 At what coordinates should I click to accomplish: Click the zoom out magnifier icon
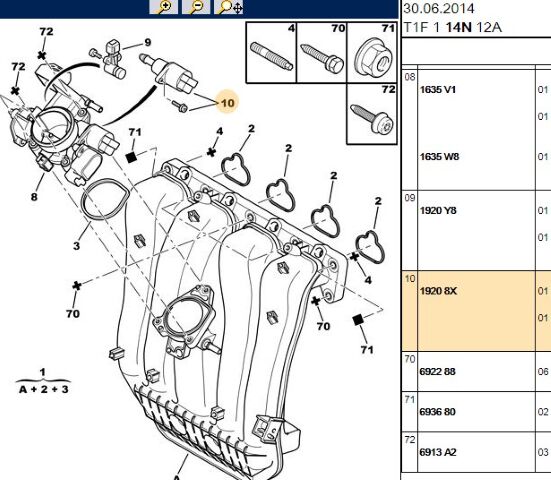[x=196, y=7]
